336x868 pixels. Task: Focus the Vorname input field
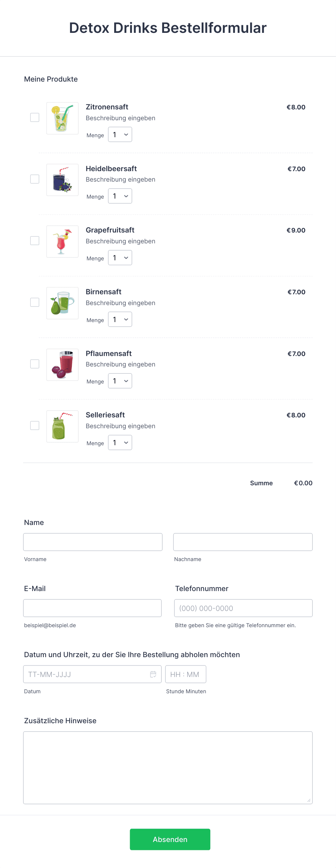coord(93,542)
